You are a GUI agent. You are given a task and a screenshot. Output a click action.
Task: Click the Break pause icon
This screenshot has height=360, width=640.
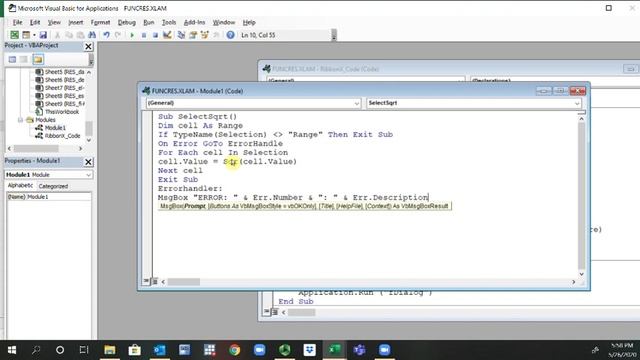click(x=144, y=35)
